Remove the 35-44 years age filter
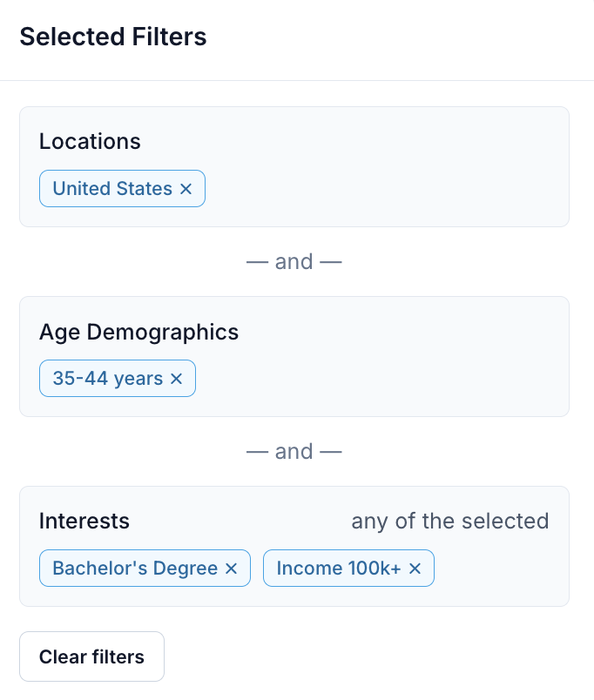The image size is (594, 700). [x=176, y=379]
